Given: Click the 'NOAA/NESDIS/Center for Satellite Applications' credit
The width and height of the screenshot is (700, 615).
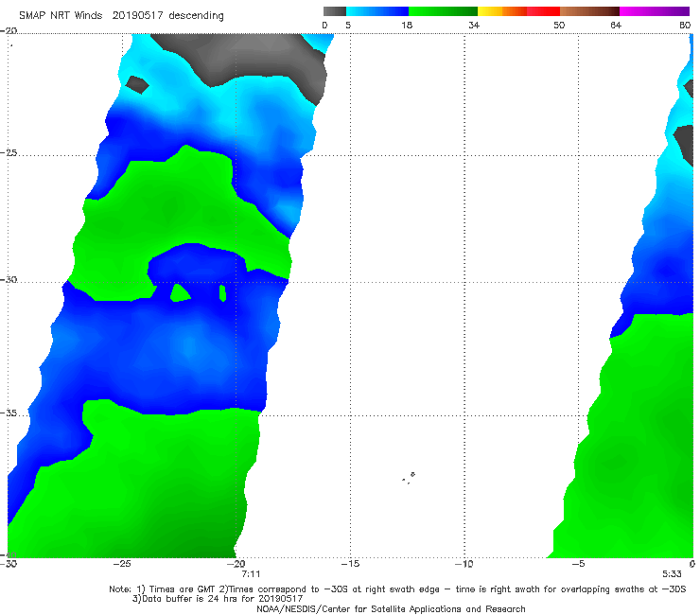Looking at the screenshot, I should click(391, 609).
